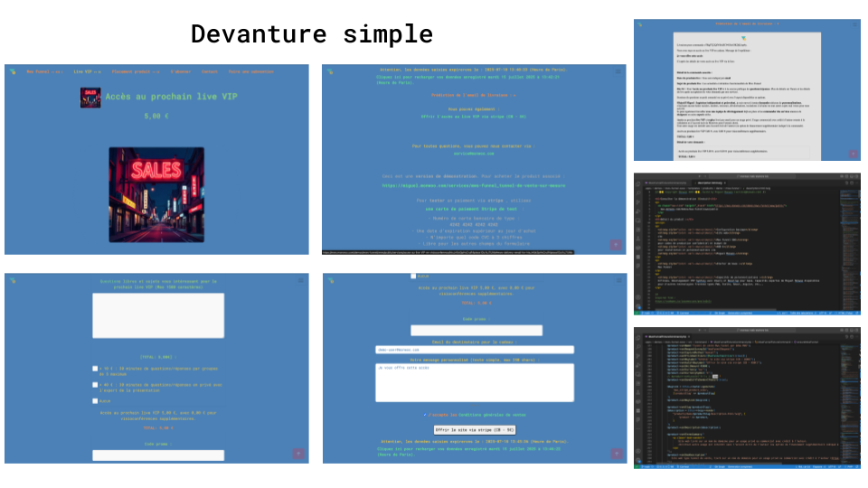
Task: Select the Aucun checkbox on the questions form
Action: pos(96,399)
